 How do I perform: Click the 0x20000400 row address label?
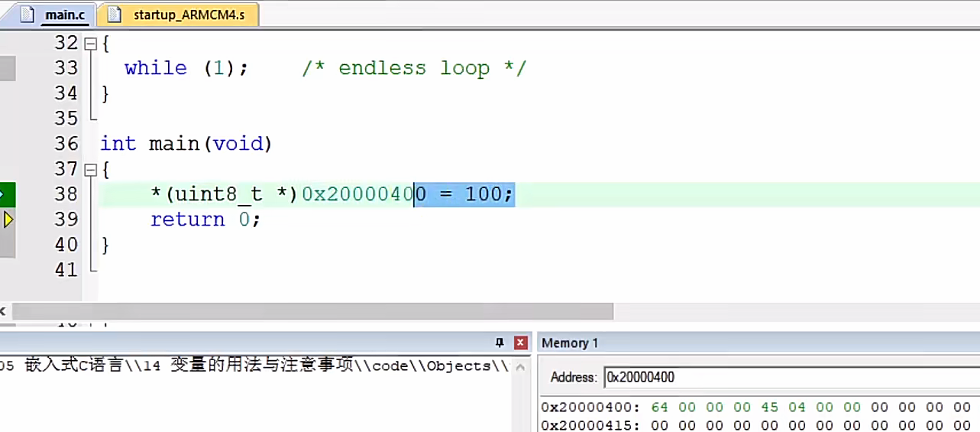tap(592, 407)
